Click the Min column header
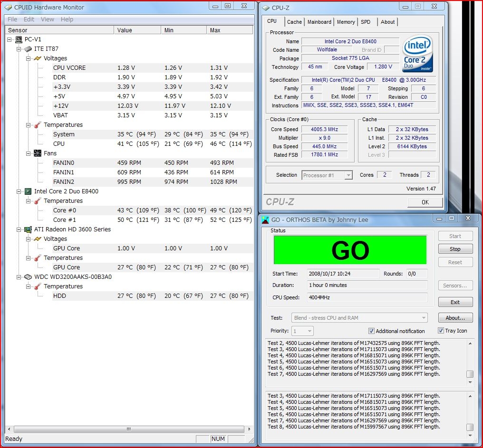 [184, 30]
